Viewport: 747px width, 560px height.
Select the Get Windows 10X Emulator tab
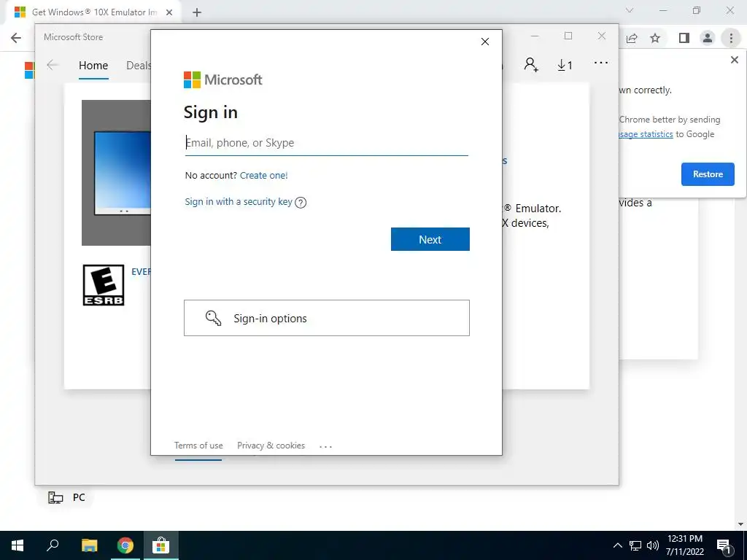coord(93,12)
